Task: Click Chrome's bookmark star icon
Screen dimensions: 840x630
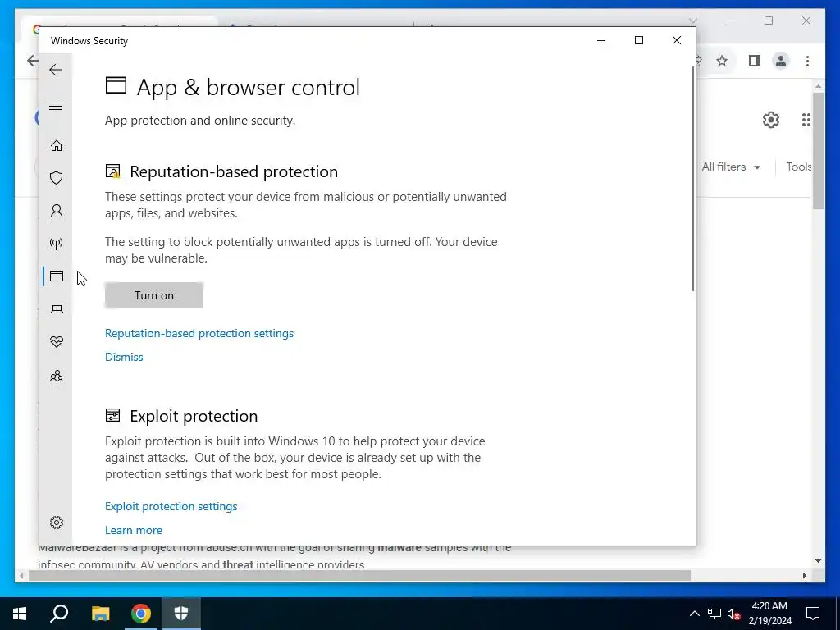Action: point(722,61)
